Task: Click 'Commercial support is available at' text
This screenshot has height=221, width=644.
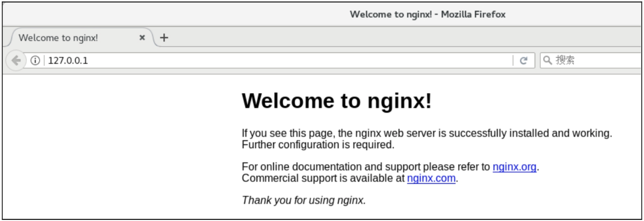Action: (323, 178)
